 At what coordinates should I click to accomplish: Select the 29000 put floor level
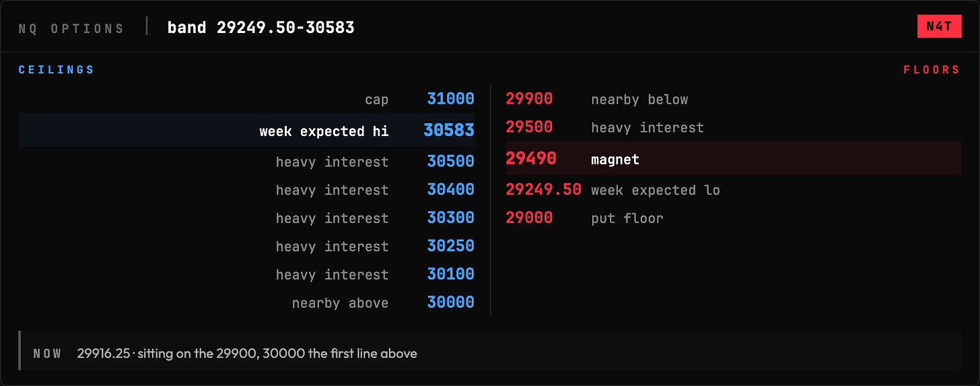[734, 218]
